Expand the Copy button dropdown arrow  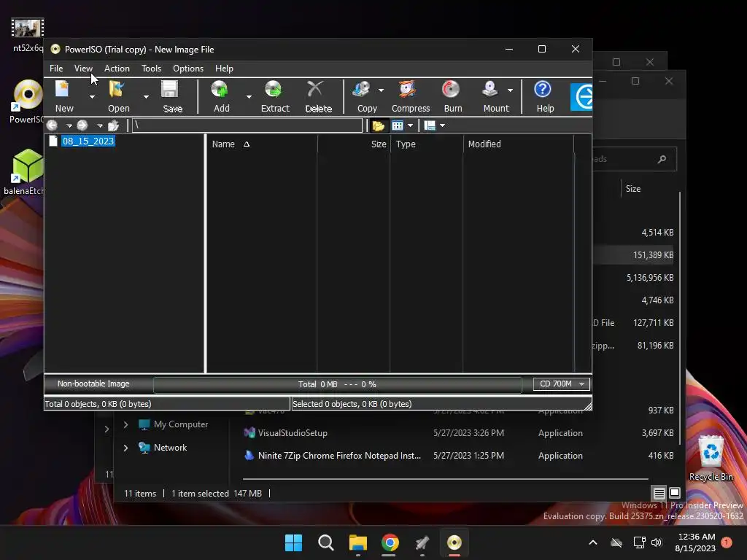pos(381,90)
